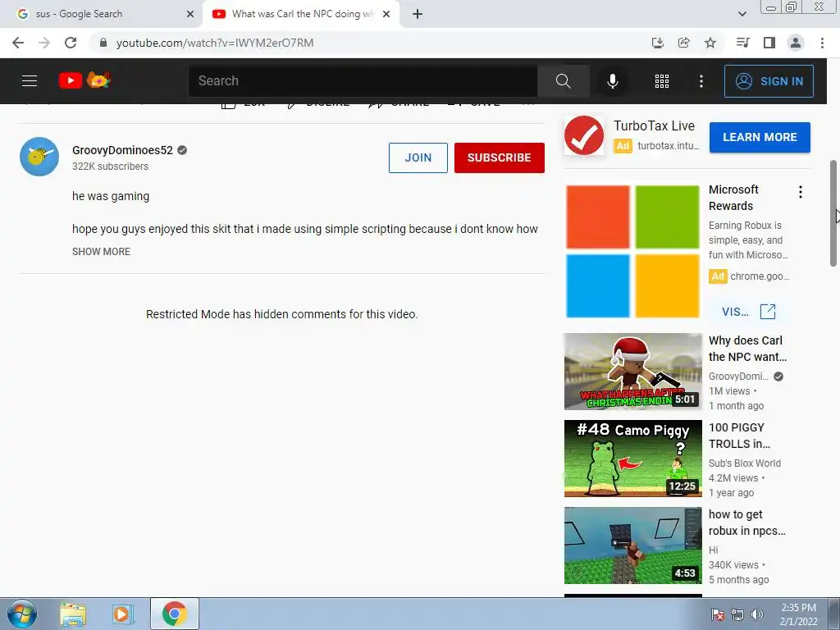
Task: Expand the Chrome tab search chevron
Action: (x=742, y=14)
